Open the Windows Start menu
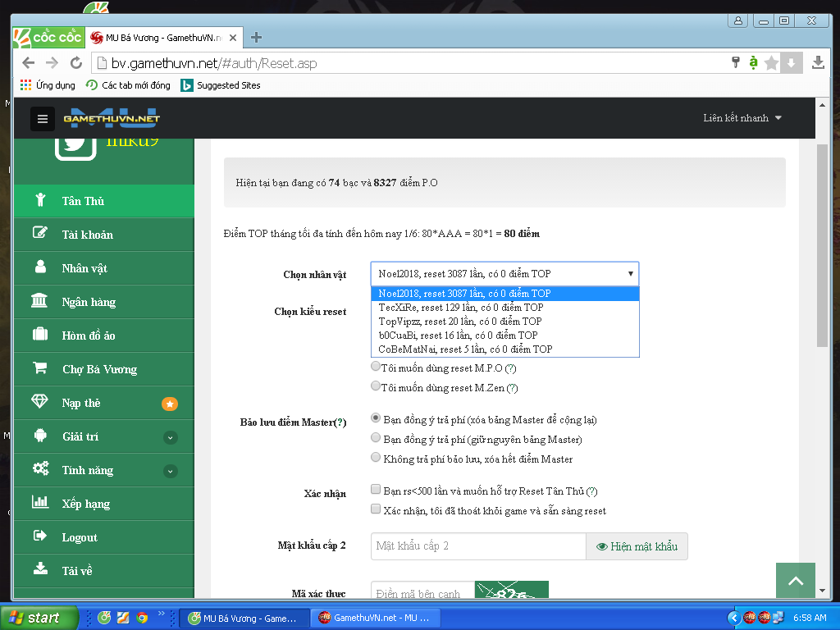Viewport: 840px width, 630px height. pos(39,618)
